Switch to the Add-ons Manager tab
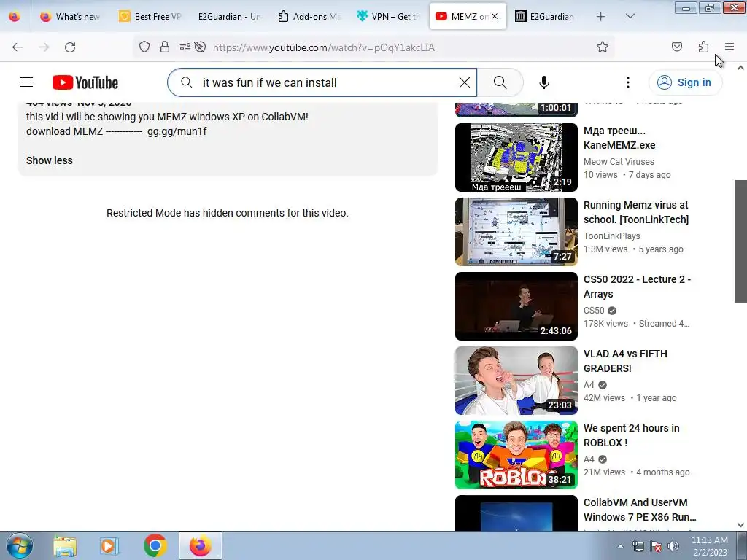 coord(309,17)
